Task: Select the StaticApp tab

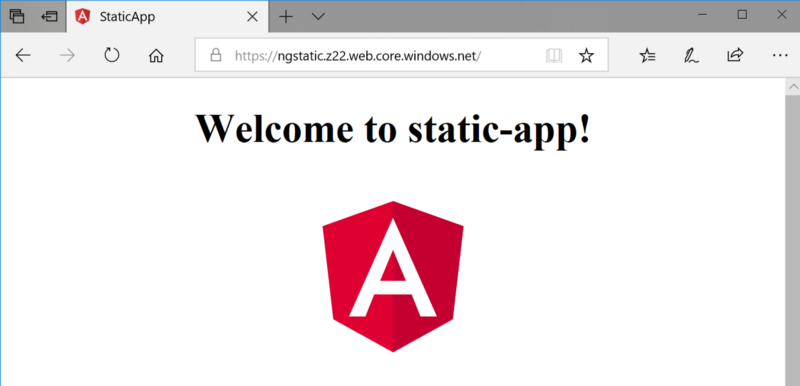Action: [167, 16]
